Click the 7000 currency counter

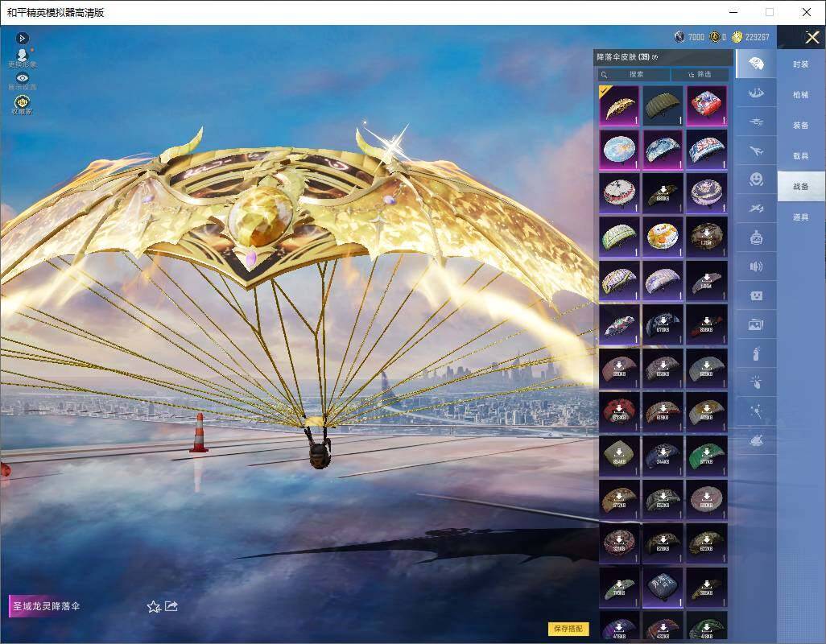(689, 37)
